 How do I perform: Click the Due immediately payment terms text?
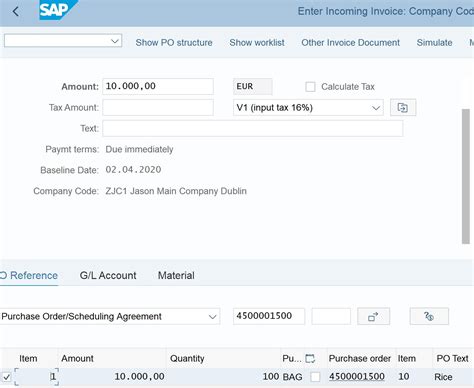(139, 149)
